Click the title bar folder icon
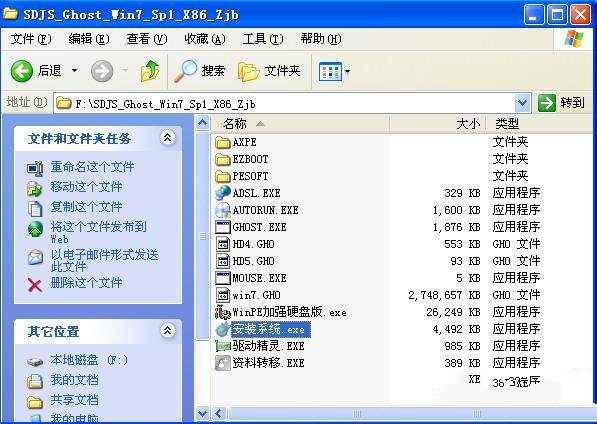 click(x=10, y=14)
